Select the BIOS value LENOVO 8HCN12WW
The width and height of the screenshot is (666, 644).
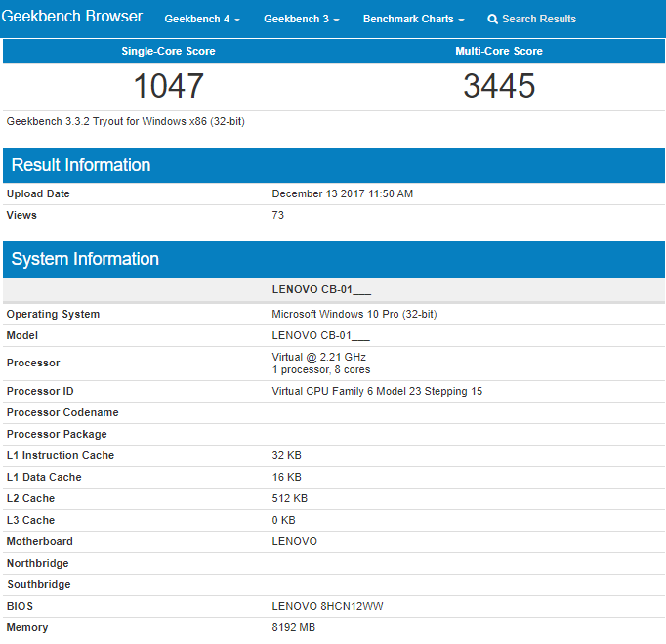(x=327, y=606)
